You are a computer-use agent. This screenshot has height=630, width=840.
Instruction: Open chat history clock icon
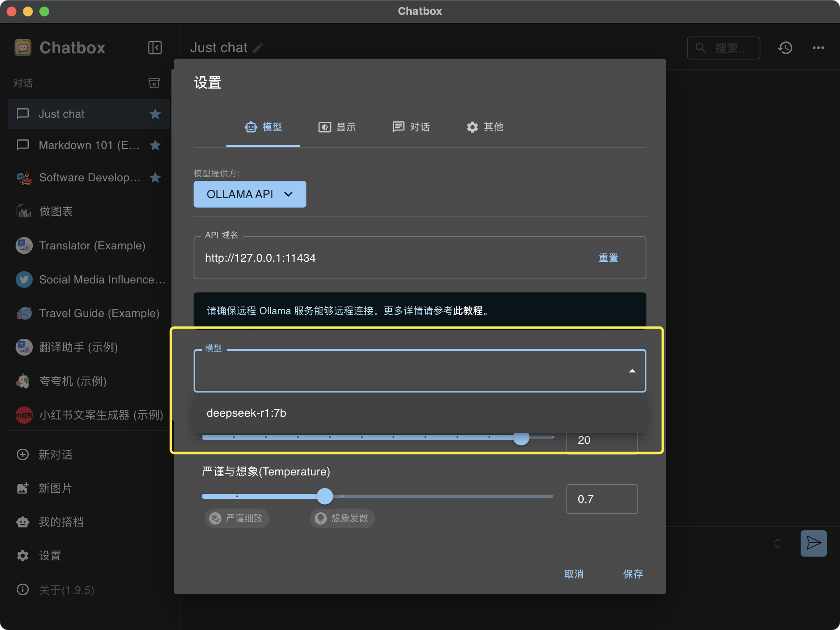(785, 48)
